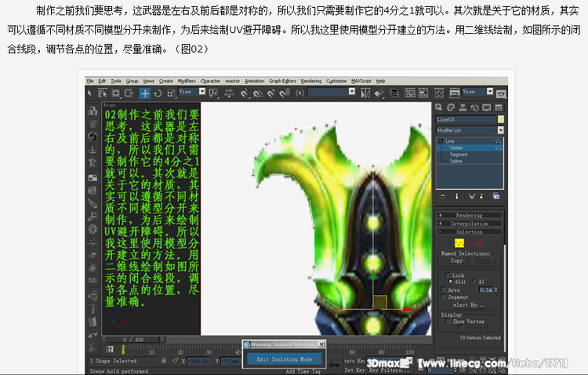The height and width of the screenshot is (375, 588).
Task: Toggle Window/Crossing selection mode
Action: pyautogui.click(x=129, y=93)
